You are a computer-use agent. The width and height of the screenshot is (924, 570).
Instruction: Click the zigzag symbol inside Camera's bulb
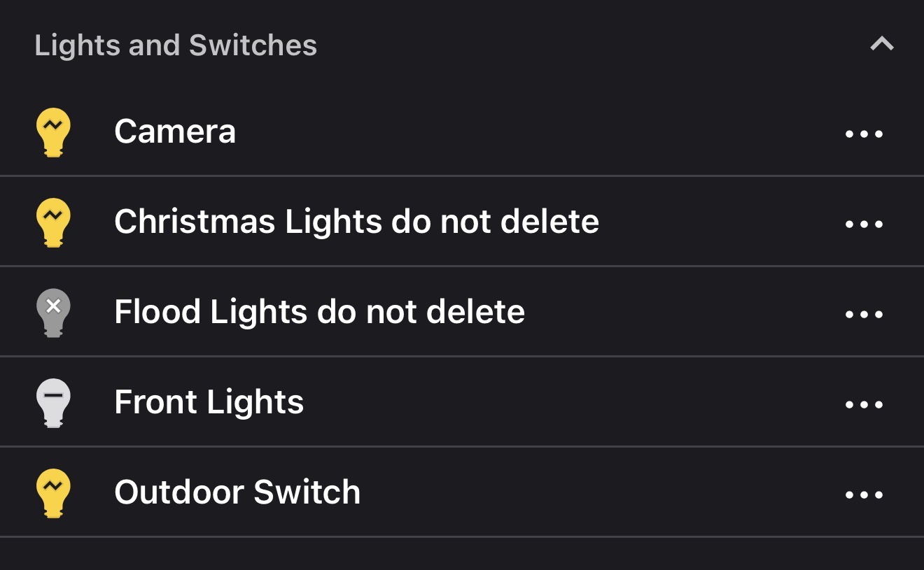[54, 126]
